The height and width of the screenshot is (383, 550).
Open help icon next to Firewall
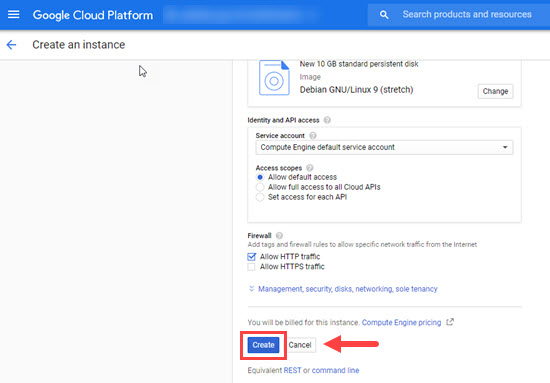tap(279, 235)
